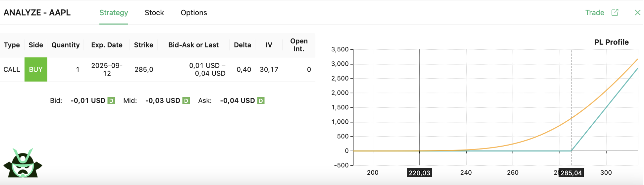The width and height of the screenshot is (644, 185).
Task: Click the green D badge next to Ask
Action: (x=261, y=101)
